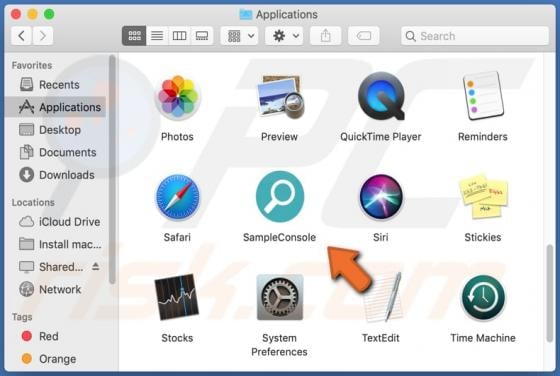Open the Stocks app icon
The image size is (560, 376).
177,297
